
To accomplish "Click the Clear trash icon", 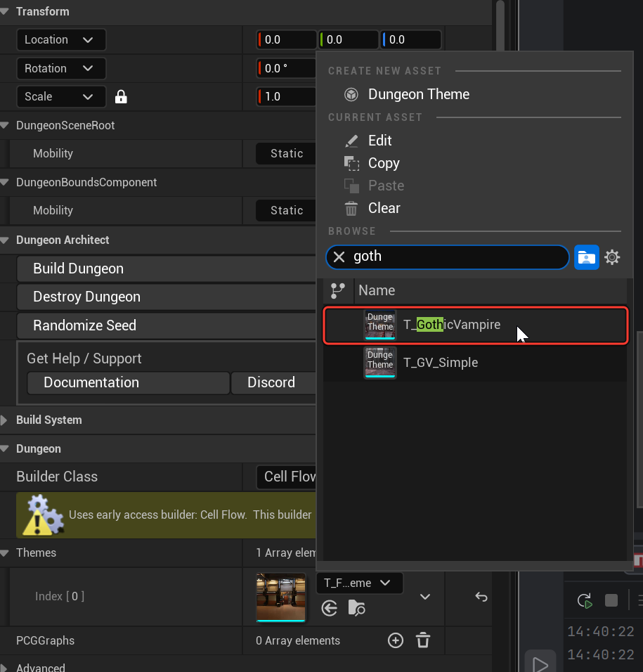I will tap(351, 209).
